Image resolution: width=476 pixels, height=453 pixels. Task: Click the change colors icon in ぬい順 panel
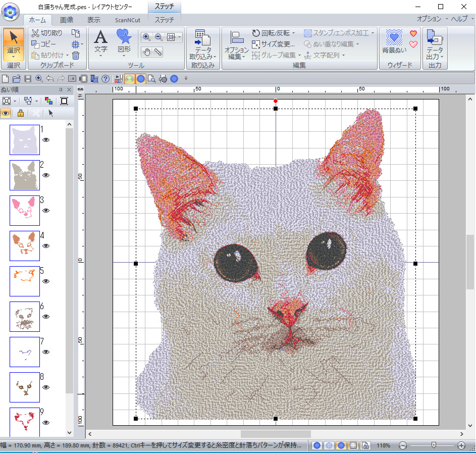coord(48,101)
